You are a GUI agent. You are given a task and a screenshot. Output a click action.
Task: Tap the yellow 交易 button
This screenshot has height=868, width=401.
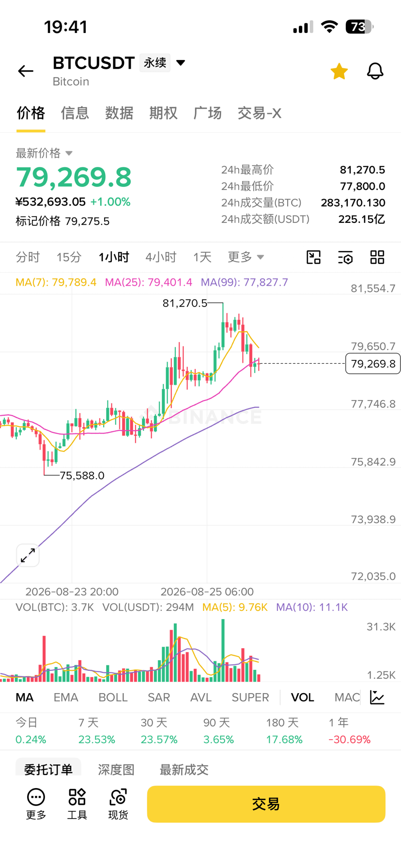pyautogui.click(x=266, y=804)
